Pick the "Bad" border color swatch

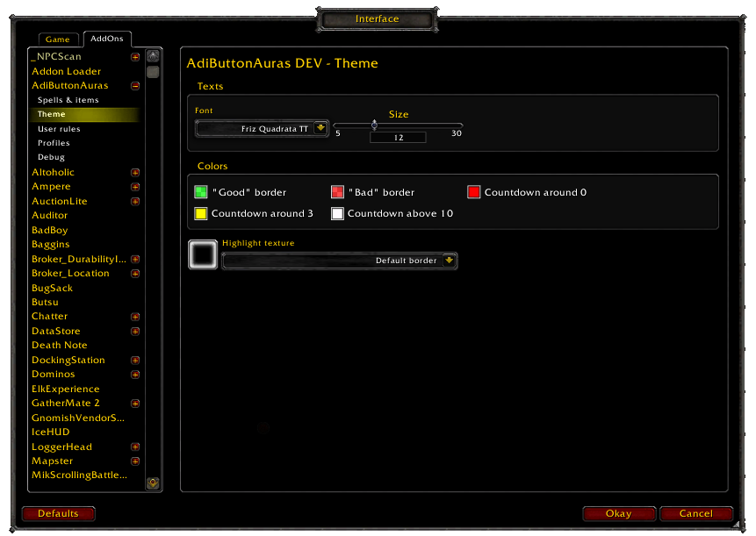337,192
